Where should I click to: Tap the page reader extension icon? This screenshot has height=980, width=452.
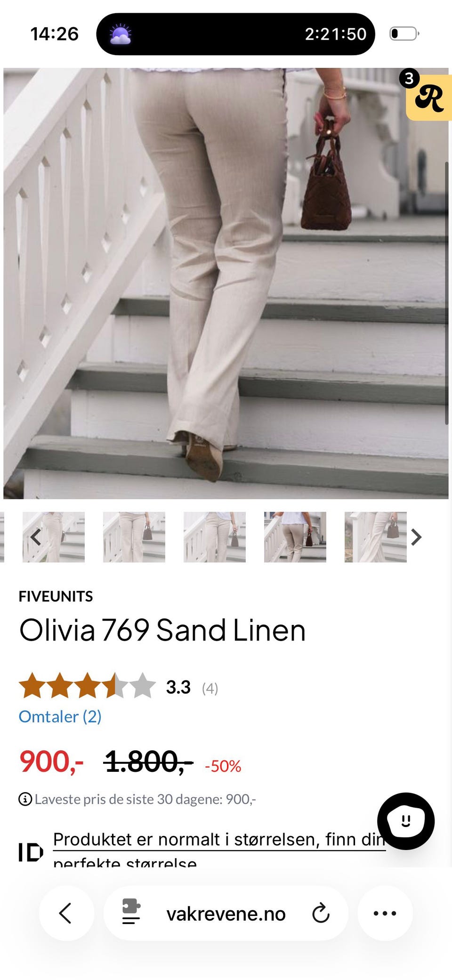tap(131, 912)
